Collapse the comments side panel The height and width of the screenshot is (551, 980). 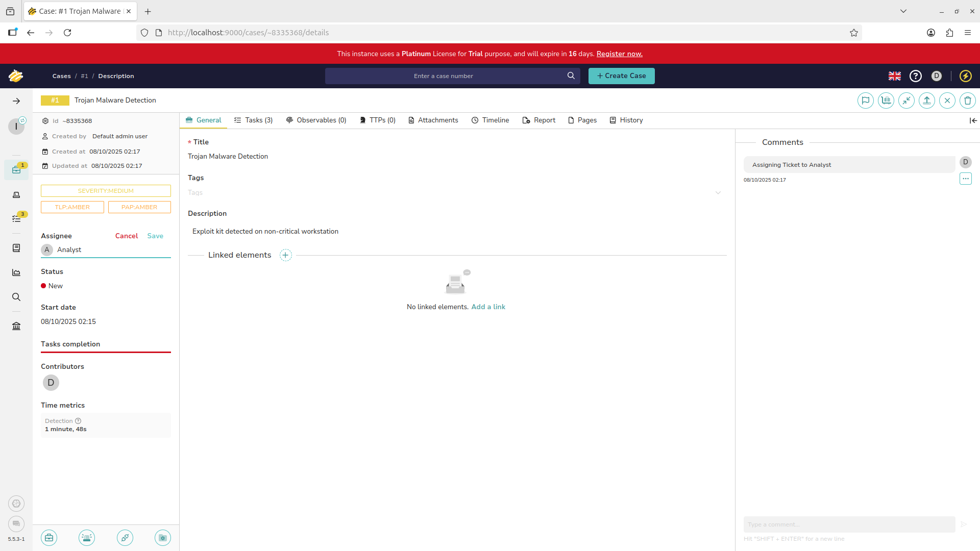pos(973,120)
